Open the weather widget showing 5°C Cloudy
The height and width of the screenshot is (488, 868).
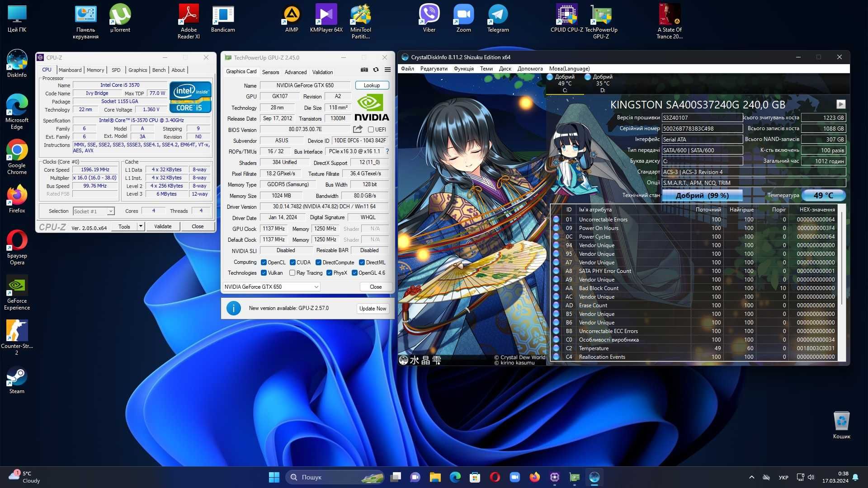[24, 477]
